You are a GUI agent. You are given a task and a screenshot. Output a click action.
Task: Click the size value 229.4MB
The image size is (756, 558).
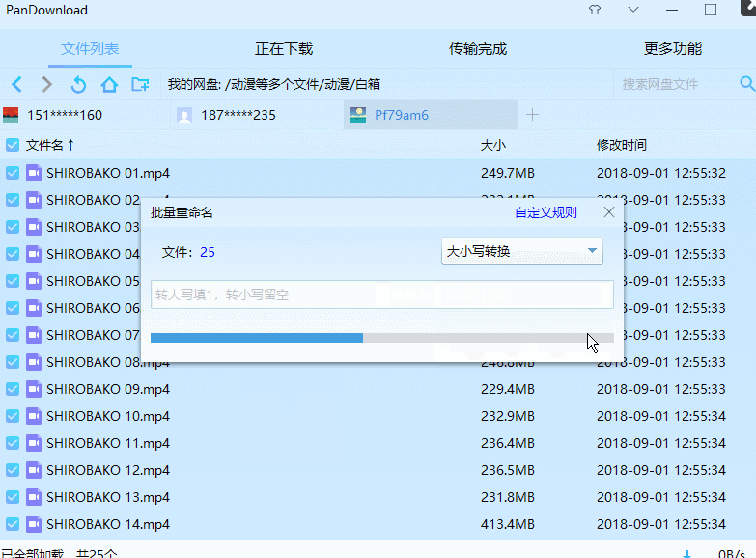tap(508, 389)
